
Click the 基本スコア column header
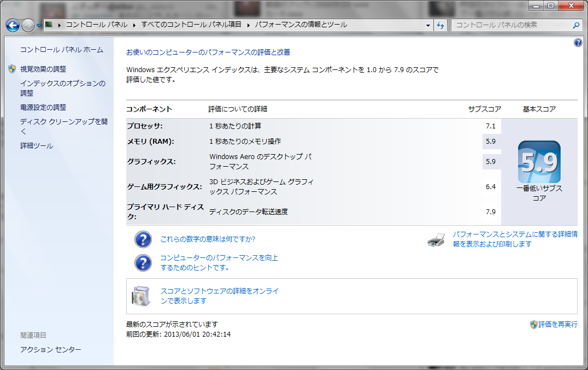pyautogui.click(x=539, y=109)
